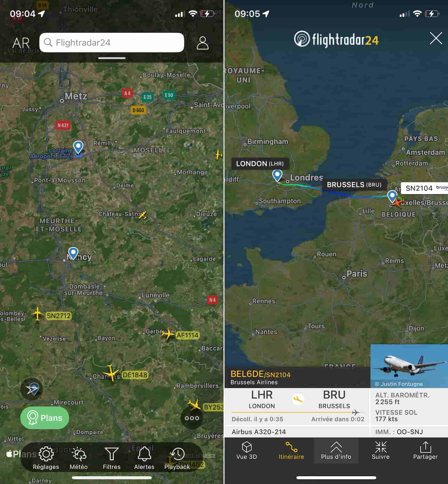
Task: Open the three-dots more options button
Action: (192, 418)
